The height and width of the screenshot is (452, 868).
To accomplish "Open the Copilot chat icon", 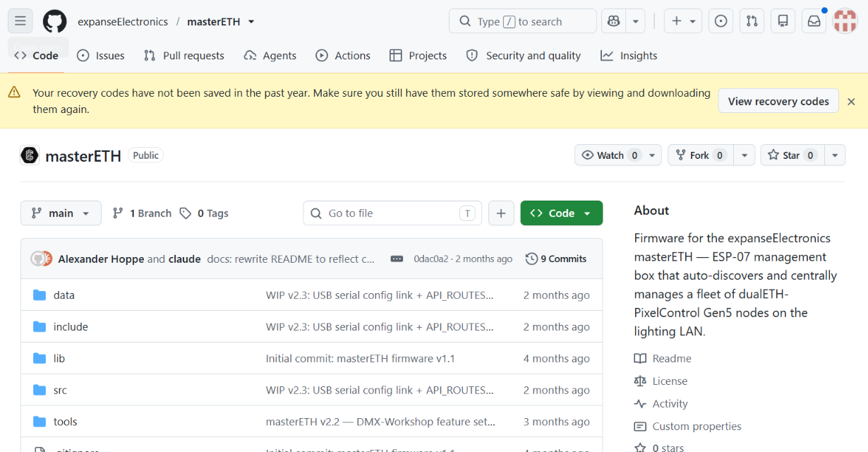I will 614,21.
